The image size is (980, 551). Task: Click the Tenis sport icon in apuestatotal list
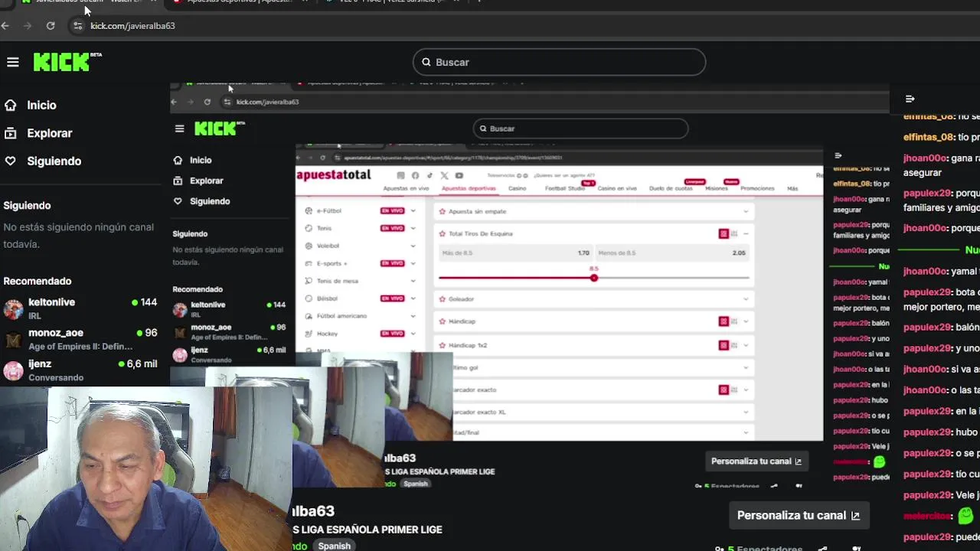tap(309, 228)
